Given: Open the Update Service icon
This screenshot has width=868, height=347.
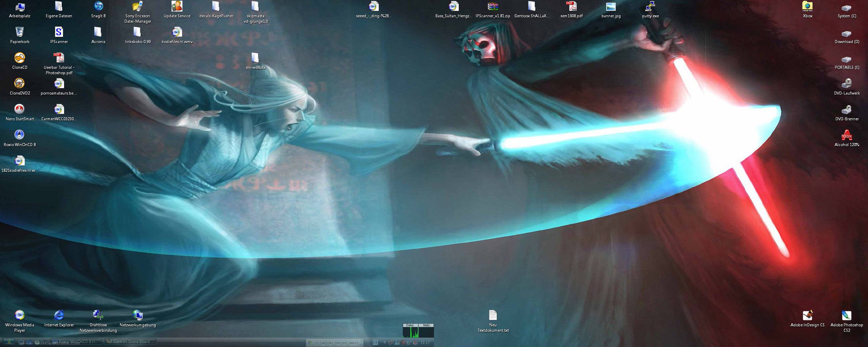Looking at the screenshot, I should 177,10.
